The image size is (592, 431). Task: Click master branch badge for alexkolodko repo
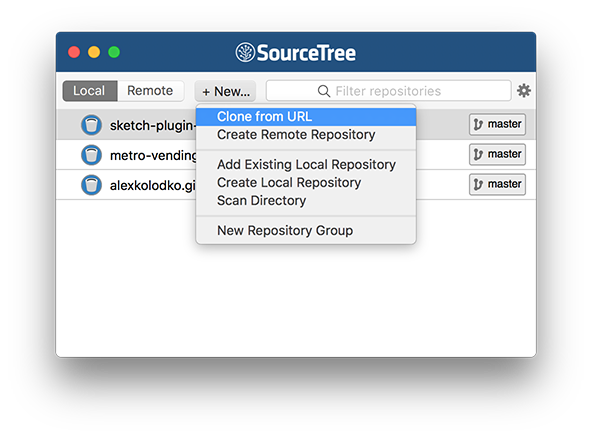(497, 184)
